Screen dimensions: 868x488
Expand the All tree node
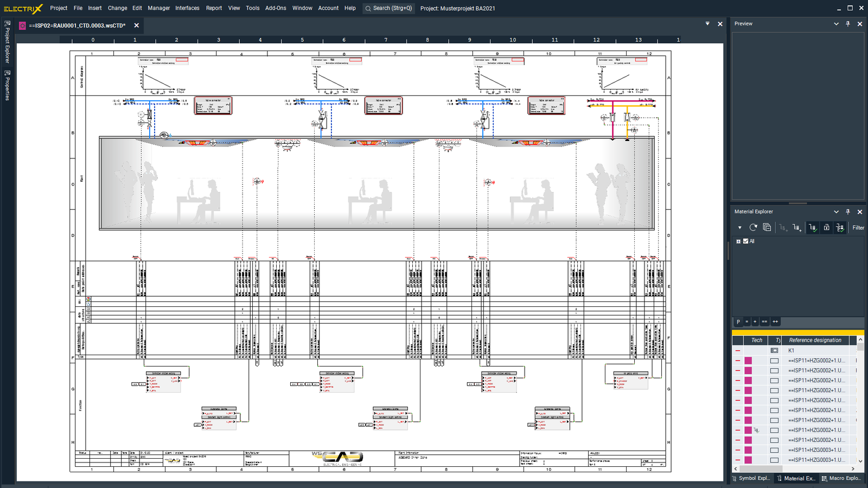(738, 241)
